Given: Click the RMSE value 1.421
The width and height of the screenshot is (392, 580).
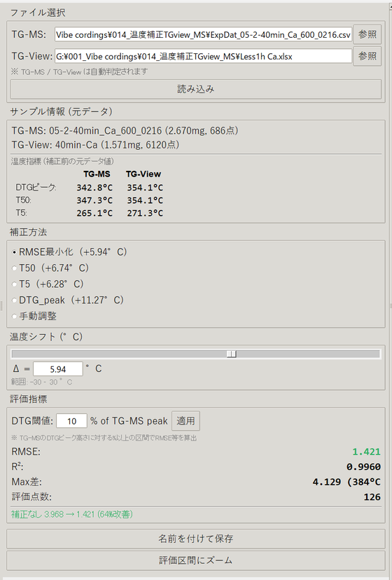Looking at the screenshot, I should 366,452.
